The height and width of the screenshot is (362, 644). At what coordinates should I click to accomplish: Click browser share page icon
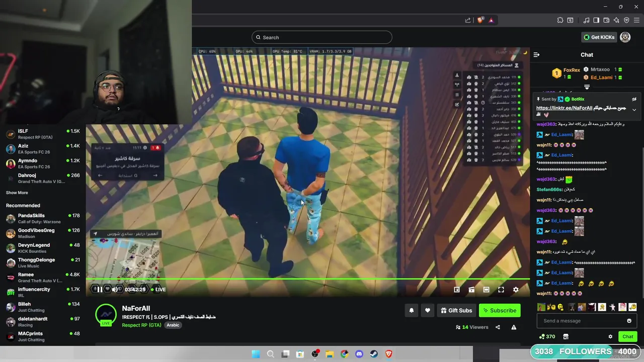468,20
